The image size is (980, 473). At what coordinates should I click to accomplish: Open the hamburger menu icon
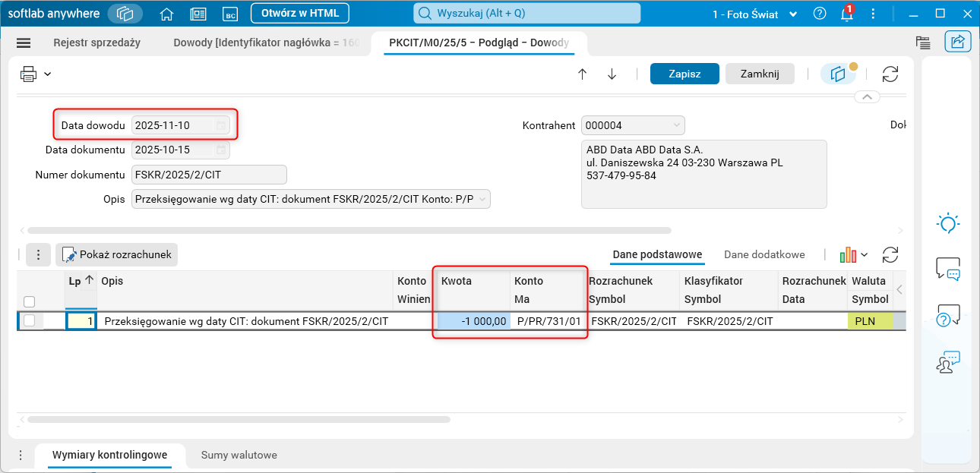24,43
